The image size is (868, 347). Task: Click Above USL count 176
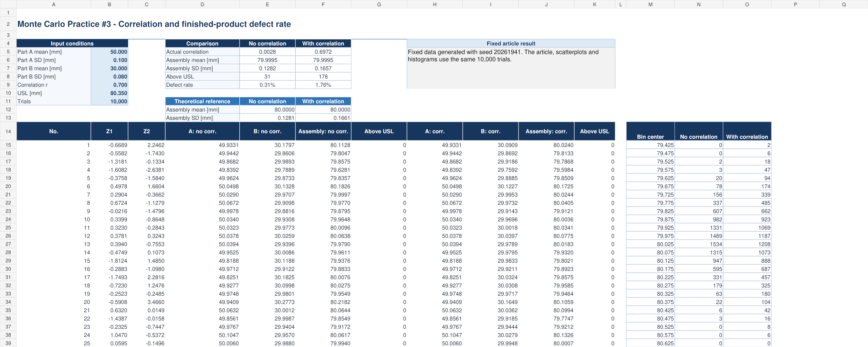click(x=323, y=76)
